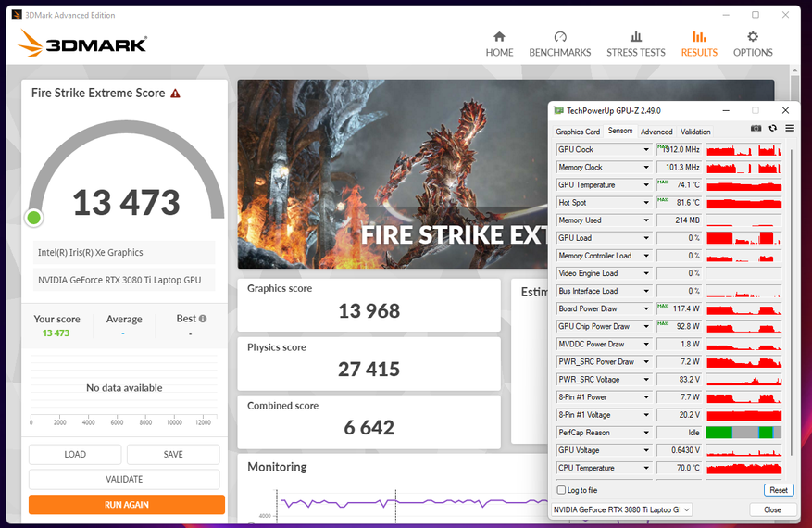The height and width of the screenshot is (528, 812).
Task: Click the NVIDIA GeForce RTX 3080 Ti Laptop GPU entry
Action: click(x=124, y=280)
